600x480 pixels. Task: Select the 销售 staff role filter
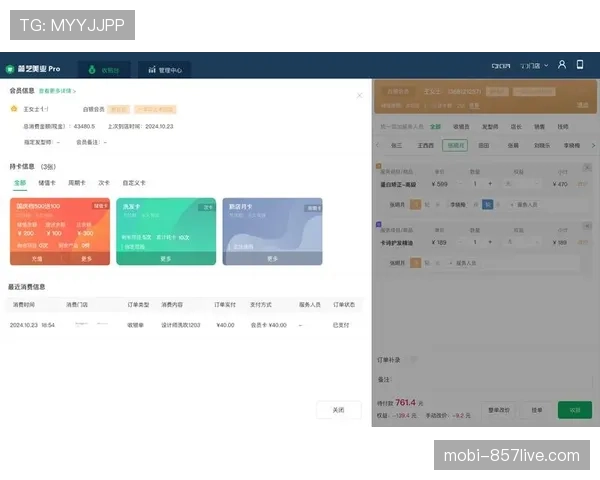click(x=539, y=127)
